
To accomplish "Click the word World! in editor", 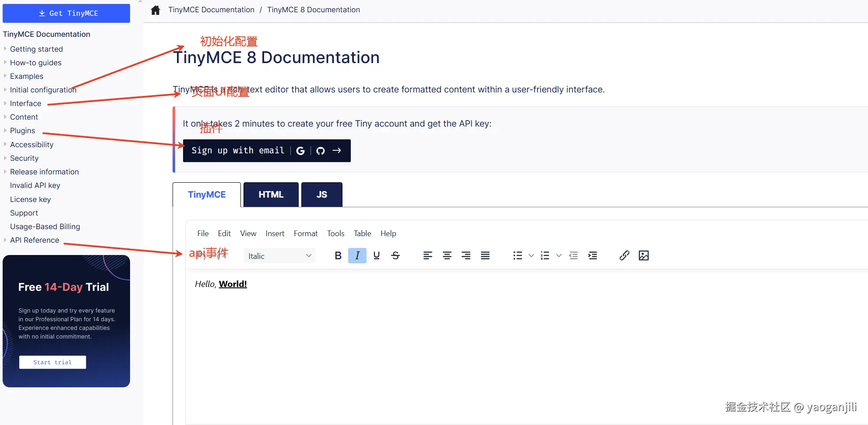I will pyautogui.click(x=233, y=284).
